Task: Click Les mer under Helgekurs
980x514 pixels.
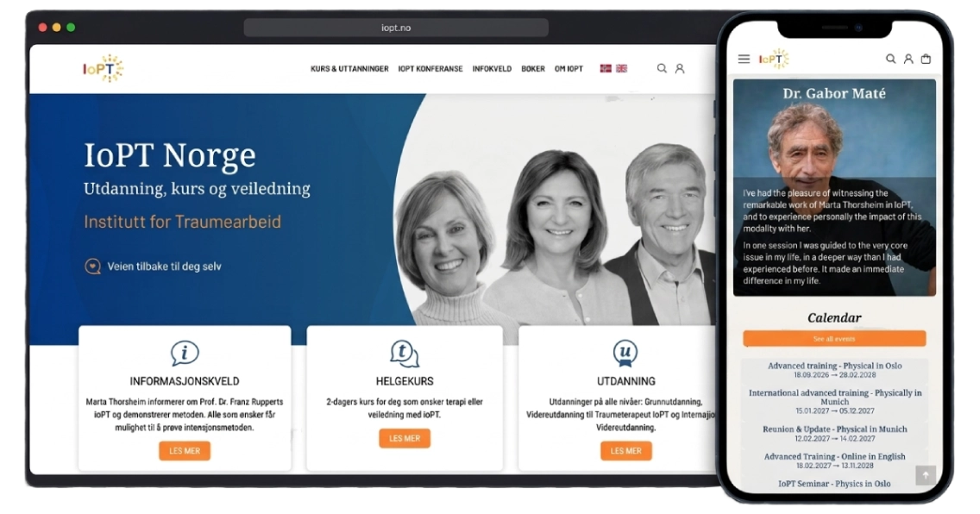Action: pyautogui.click(x=405, y=438)
